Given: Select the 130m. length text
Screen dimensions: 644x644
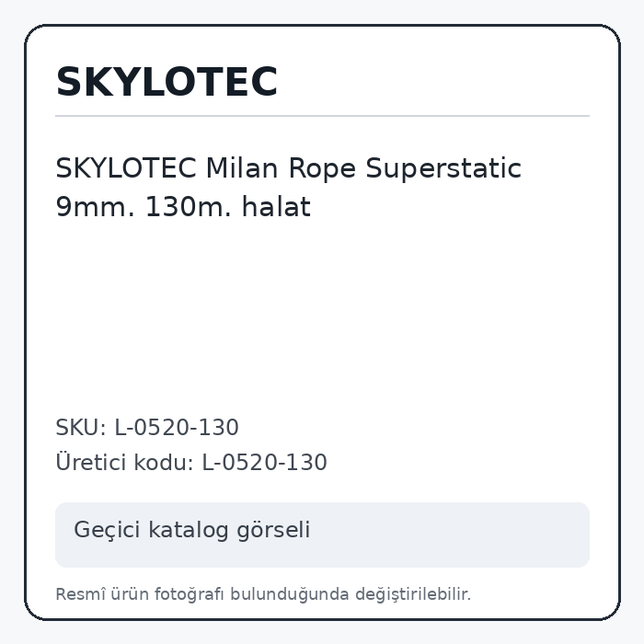Looking at the screenshot, I should click(x=188, y=207).
